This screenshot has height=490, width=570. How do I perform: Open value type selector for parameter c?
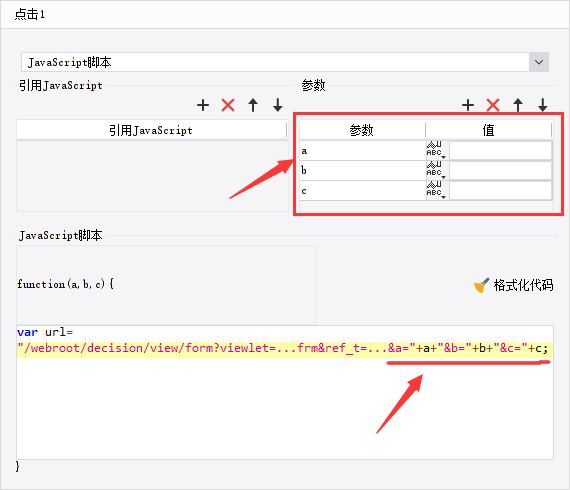point(437,190)
